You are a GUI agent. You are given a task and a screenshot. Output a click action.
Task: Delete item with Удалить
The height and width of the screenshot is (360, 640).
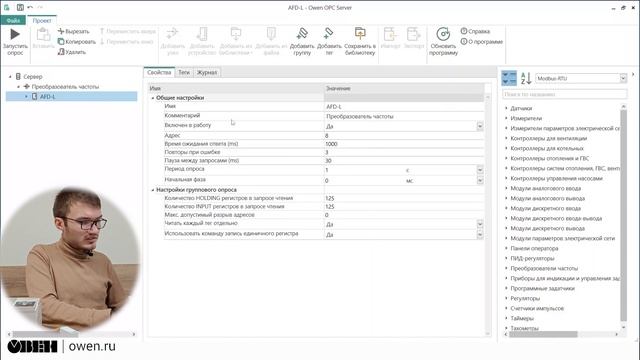(72, 52)
